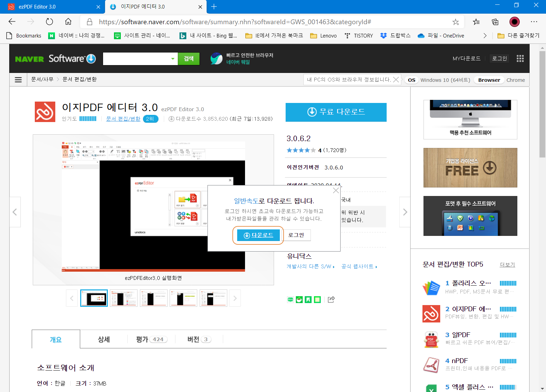Screen dimensions: 546x392
Task: Open 개발사의 다른 S/W link
Action: [310, 266]
